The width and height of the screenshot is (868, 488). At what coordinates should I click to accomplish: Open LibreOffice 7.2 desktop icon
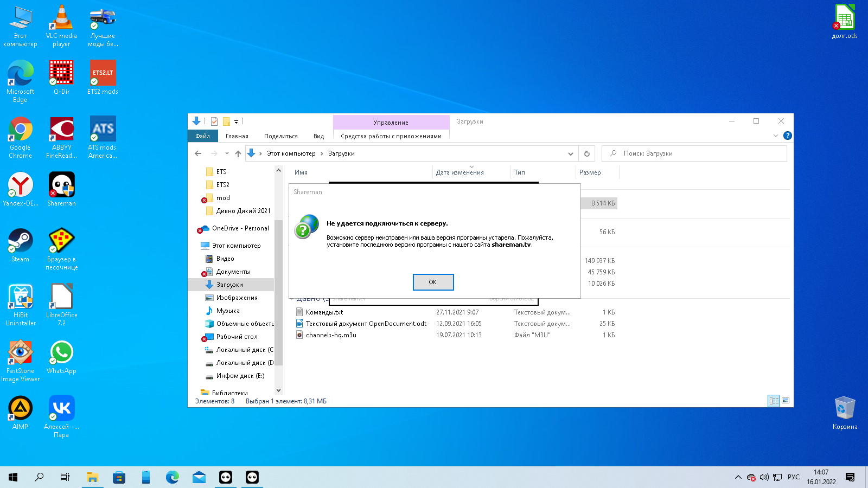(61, 305)
